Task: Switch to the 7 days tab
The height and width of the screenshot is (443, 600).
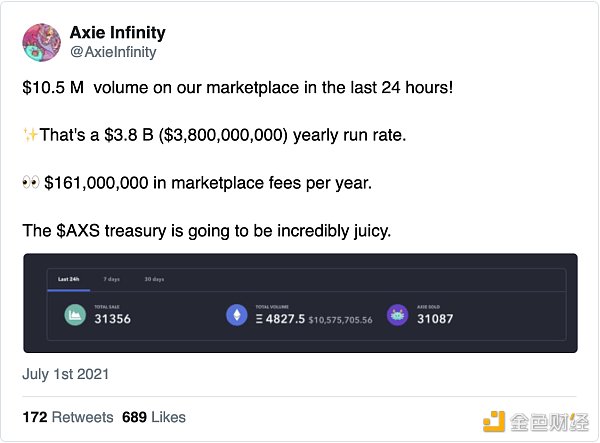Action: click(x=111, y=280)
